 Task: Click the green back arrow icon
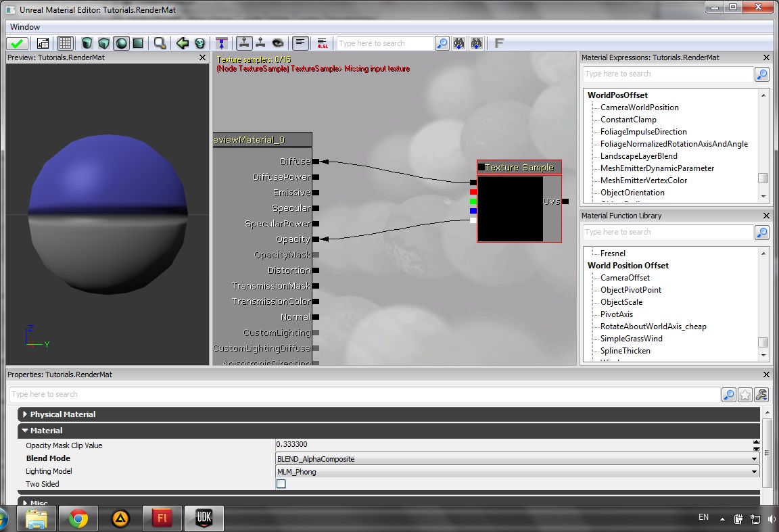(183, 43)
